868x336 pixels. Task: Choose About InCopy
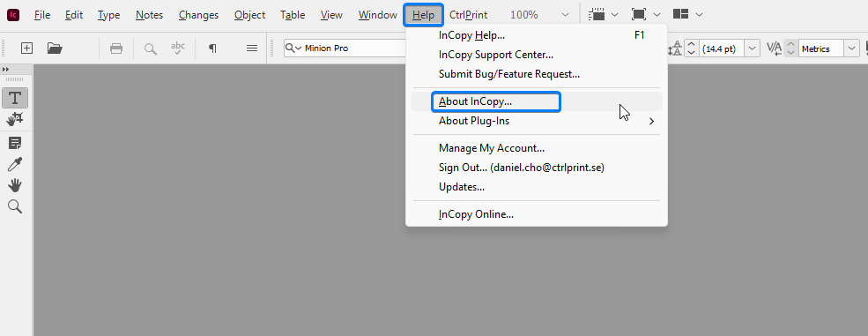[x=537, y=101]
